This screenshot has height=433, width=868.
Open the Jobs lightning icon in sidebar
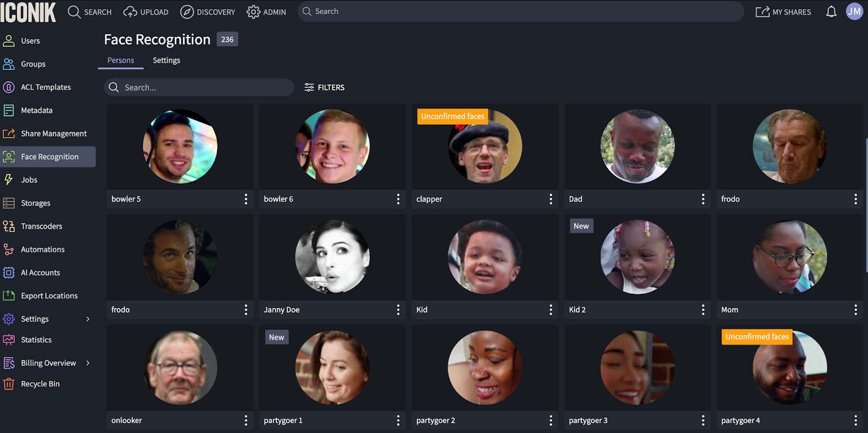(9, 180)
